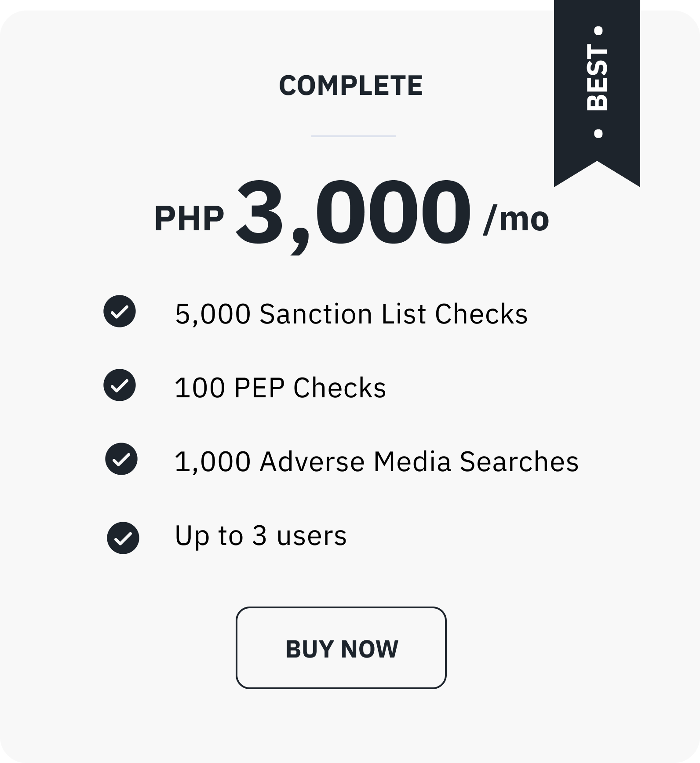
Task: Click the checkmark icon beside Adverse Media Searches
Action: tap(121, 459)
